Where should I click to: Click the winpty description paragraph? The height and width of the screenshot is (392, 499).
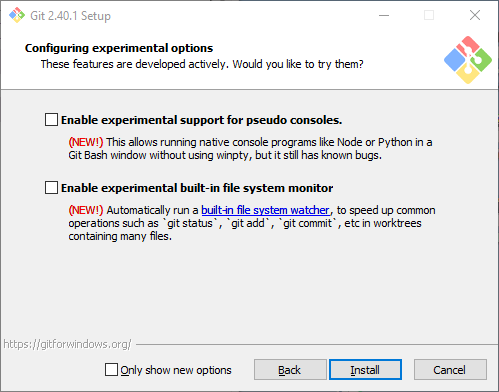(x=250, y=149)
